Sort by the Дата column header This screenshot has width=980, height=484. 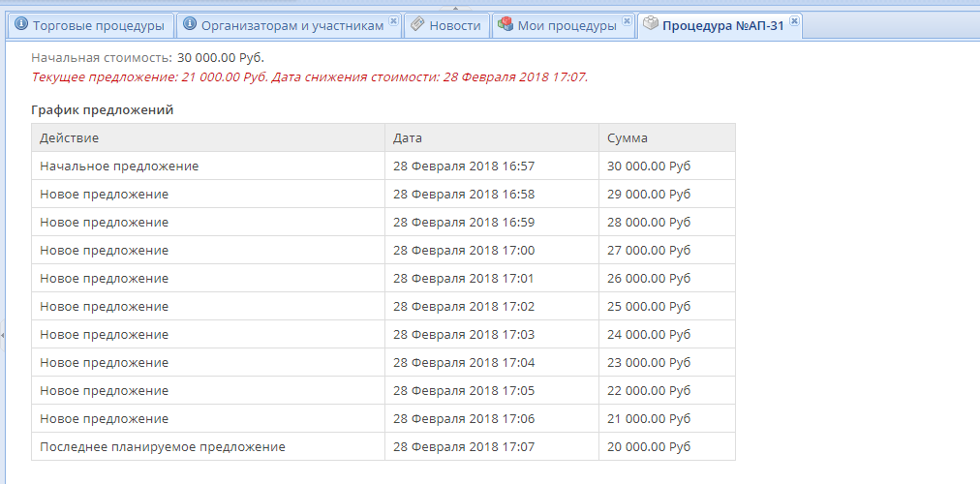point(408,138)
